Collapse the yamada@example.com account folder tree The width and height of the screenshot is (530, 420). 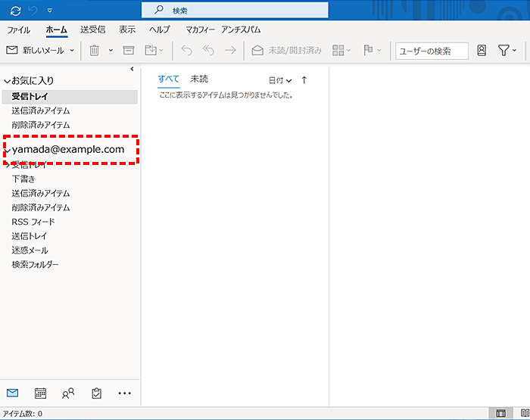coord(7,150)
